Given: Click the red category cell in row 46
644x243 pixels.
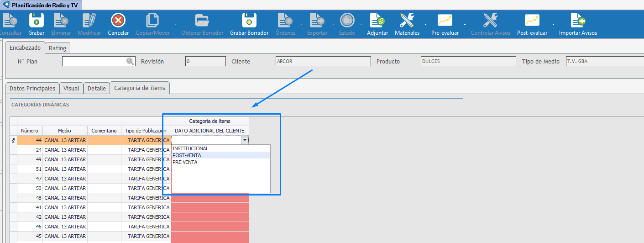Looking at the screenshot, I should pyautogui.click(x=210, y=227).
